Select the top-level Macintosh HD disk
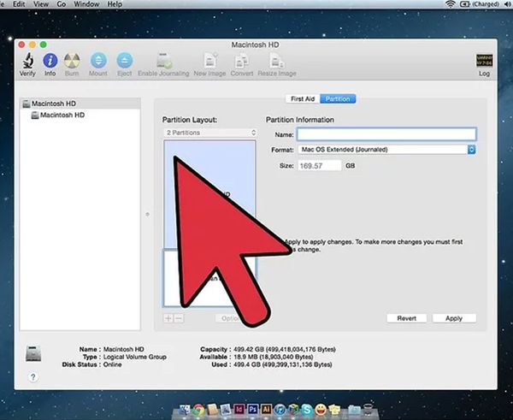The image size is (513, 420). [x=56, y=104]
